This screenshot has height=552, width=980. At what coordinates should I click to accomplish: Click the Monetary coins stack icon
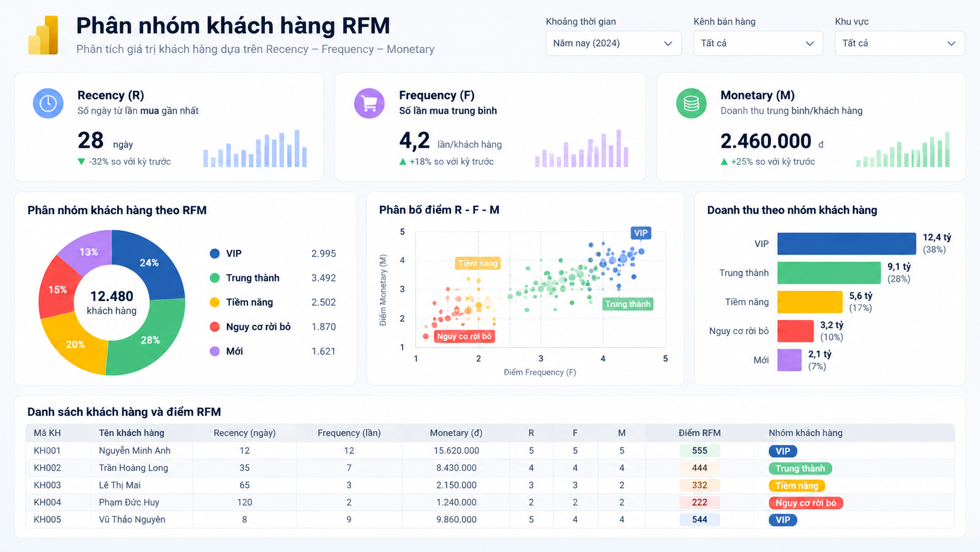(x=691, y=103)
